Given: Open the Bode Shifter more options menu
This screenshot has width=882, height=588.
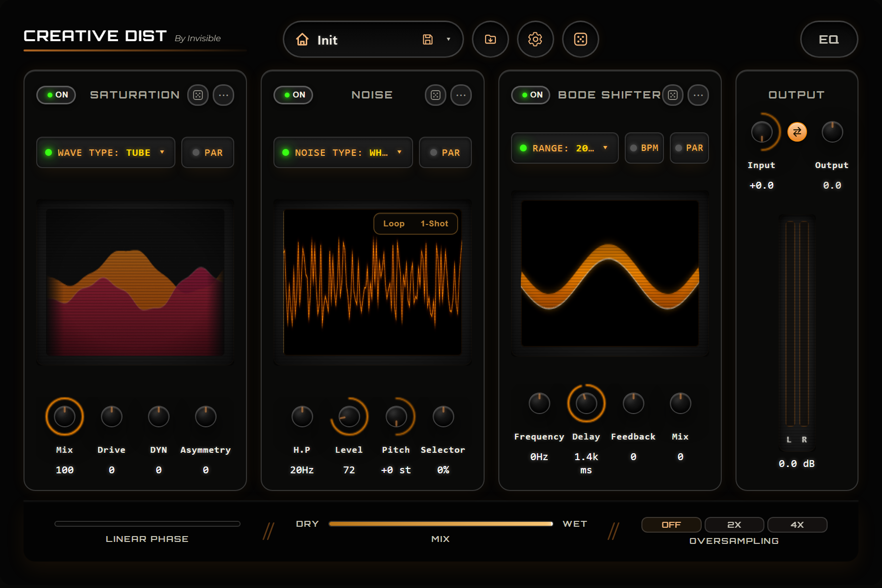Looking at the screenshot, I should 698,95.
